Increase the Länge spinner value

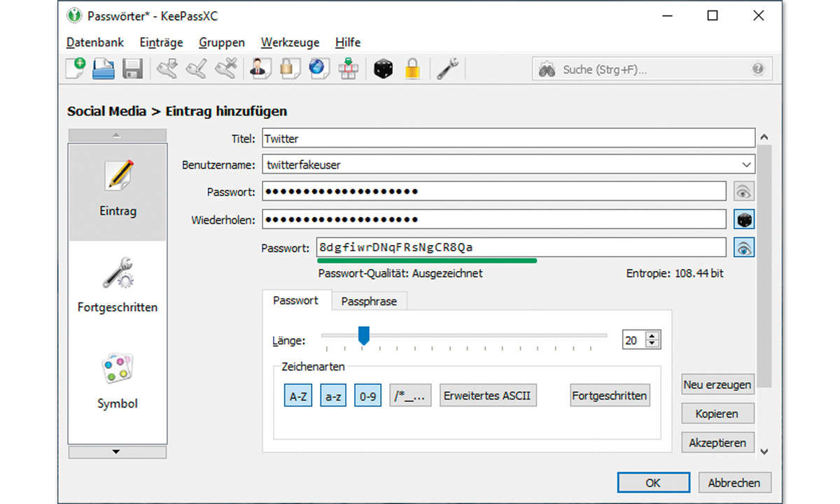click(652, 336)
